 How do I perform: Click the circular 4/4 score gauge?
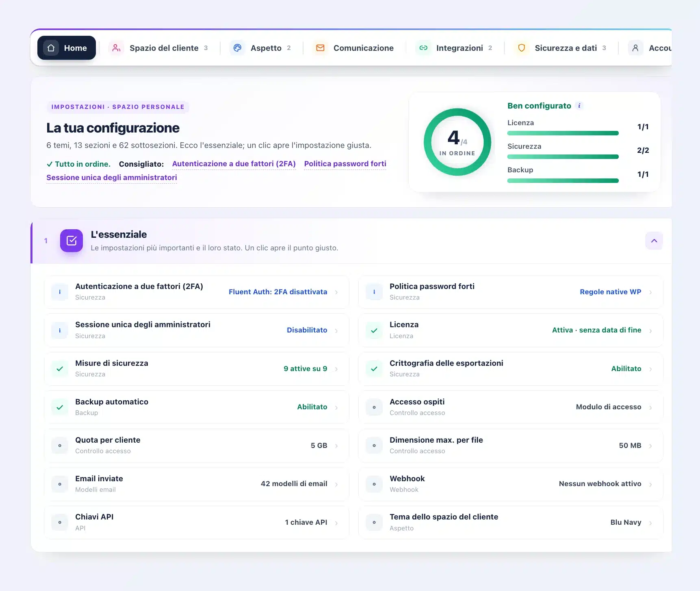pyautogui.click(x=457, y=142)
